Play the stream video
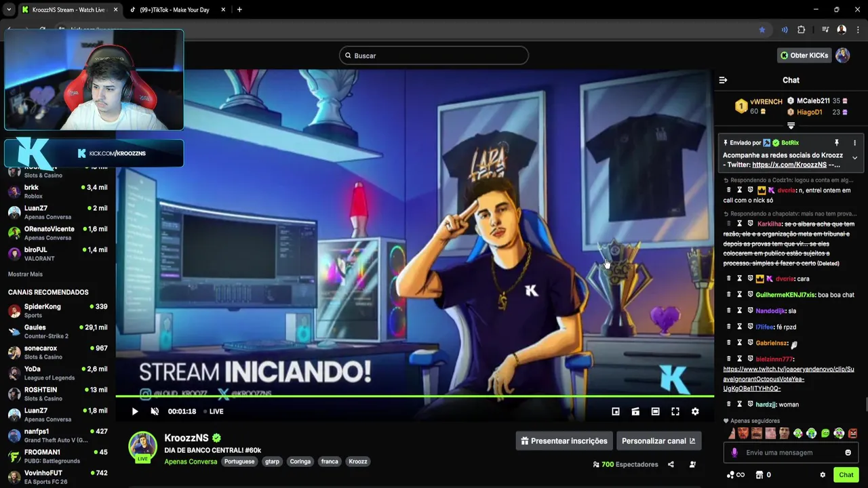 coord(135,411)
